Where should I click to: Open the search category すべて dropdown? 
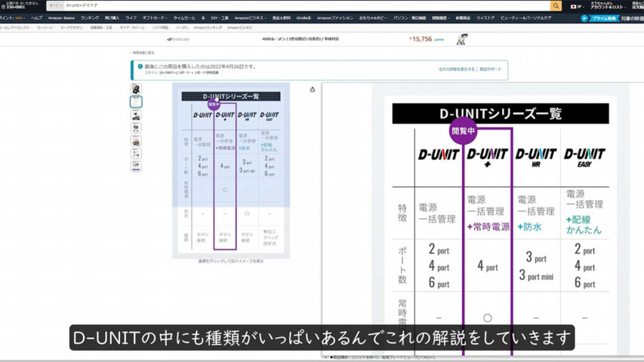pos(55,6)
